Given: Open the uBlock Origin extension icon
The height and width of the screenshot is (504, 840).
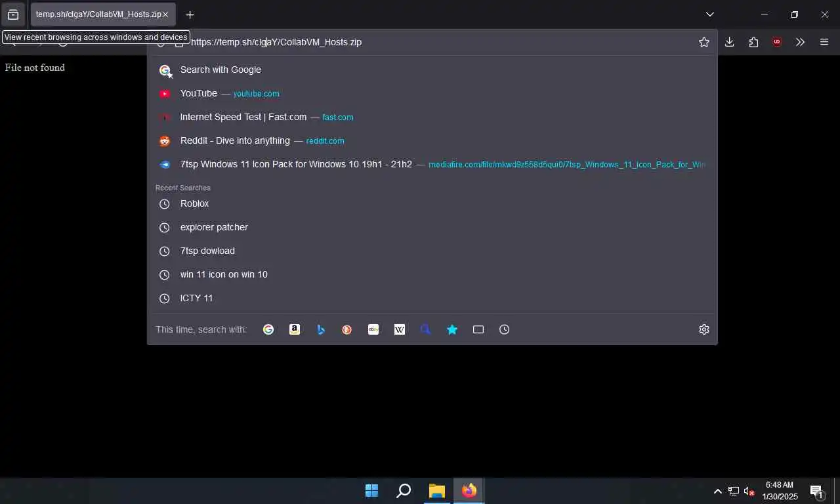Looking at the screenshot, I should click(x=777, y=42).
